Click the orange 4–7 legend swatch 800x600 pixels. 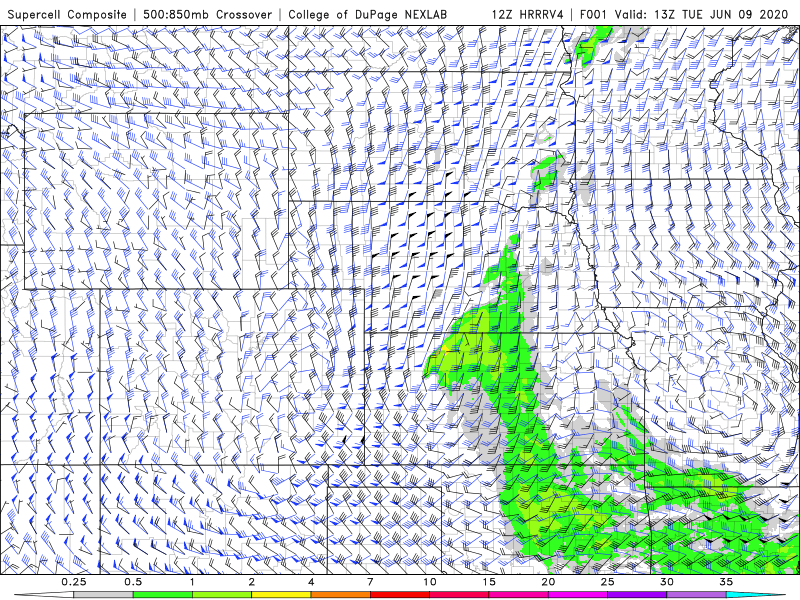pyautogui.click(x=340, y=595)
